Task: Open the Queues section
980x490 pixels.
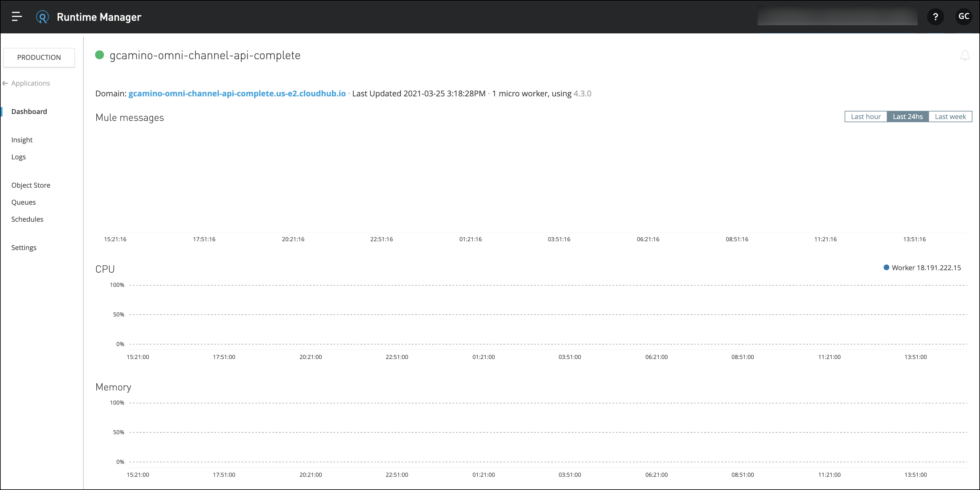Action: (x=23, y=202)
